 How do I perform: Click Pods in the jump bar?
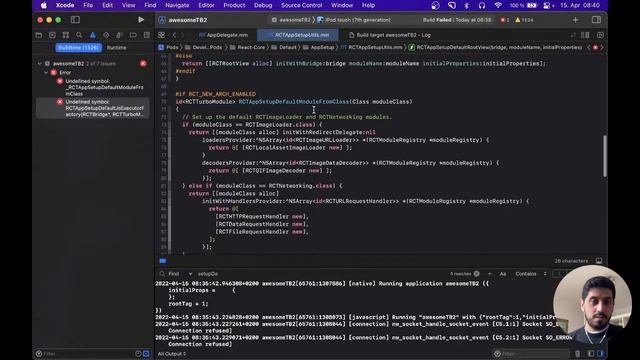pos(169,47)
